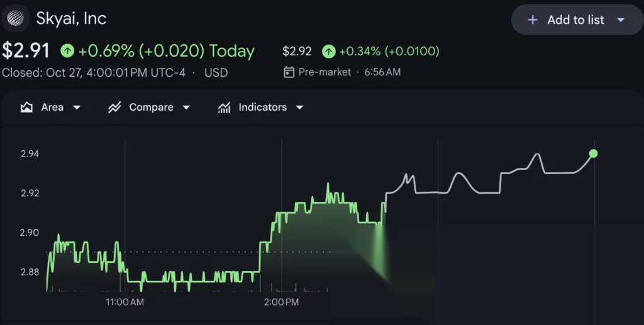
Task: Expand the Indicators dropdown arrow
Action: (300, 107)
